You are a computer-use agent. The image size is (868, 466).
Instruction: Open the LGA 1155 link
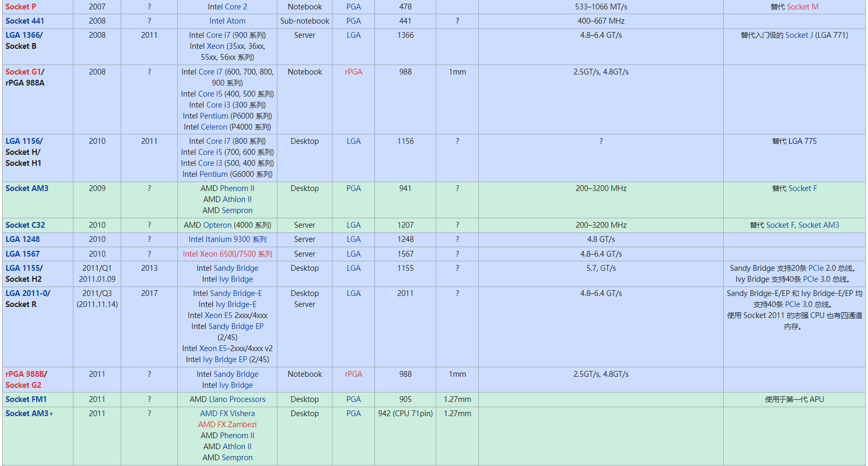(23, 268)
